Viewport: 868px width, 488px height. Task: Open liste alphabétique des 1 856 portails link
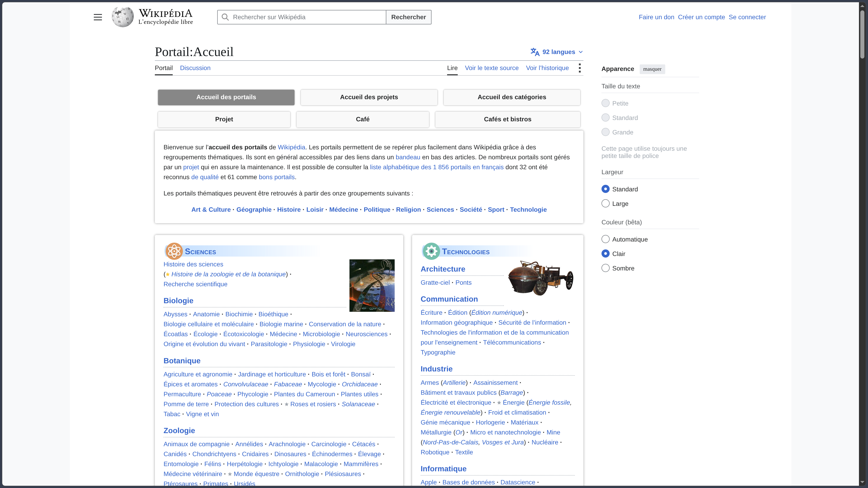pos(437,167)
